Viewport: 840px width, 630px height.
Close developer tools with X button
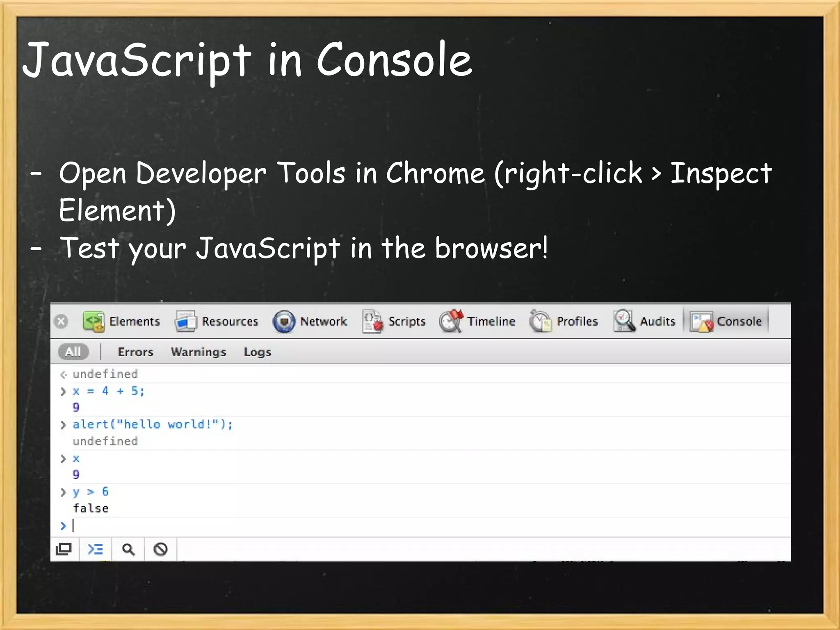point(61,321)
